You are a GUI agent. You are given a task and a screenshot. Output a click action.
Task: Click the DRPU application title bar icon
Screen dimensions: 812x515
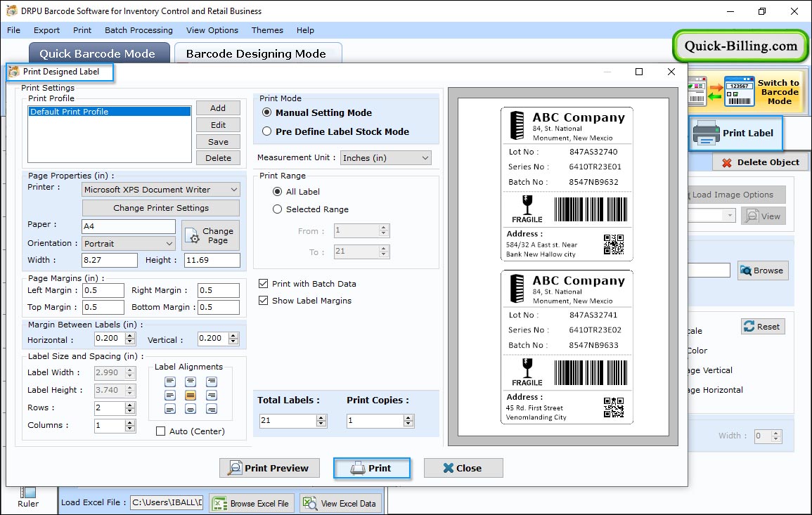[x=11, y=11]
